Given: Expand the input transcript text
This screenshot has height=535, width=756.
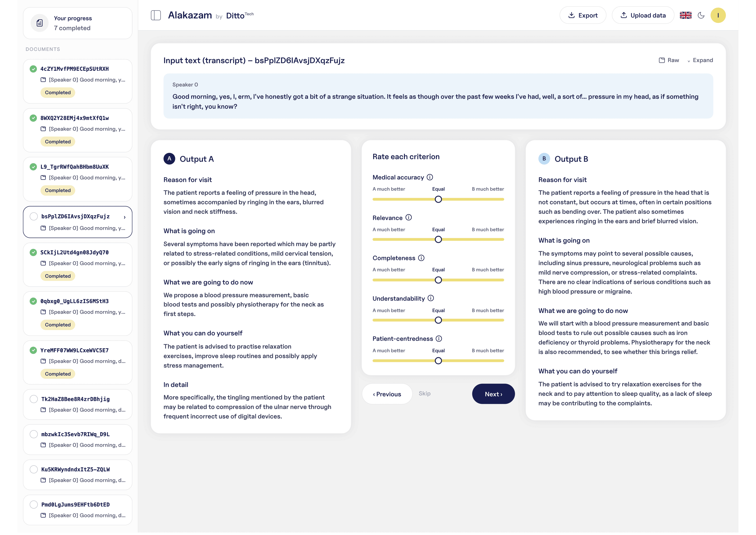Looking at the screenshot, I should (x=700, y=60).
